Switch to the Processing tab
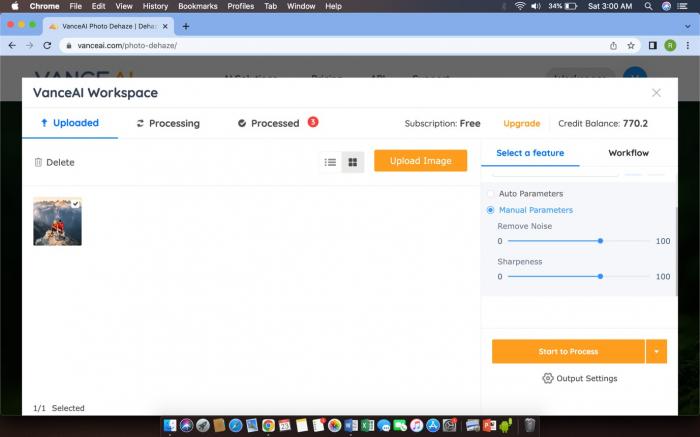This screenshot has height=437, width=700. pos(168,124)
